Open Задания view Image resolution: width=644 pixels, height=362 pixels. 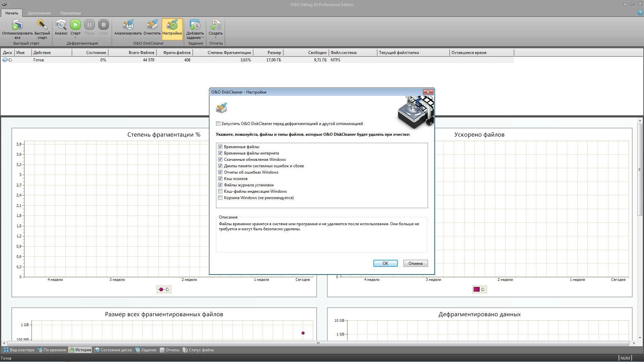pos(146,350)
